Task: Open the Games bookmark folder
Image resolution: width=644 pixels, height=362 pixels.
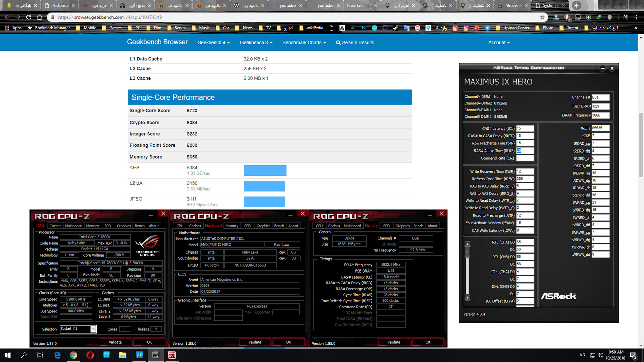Action: [x=112, y=28]
